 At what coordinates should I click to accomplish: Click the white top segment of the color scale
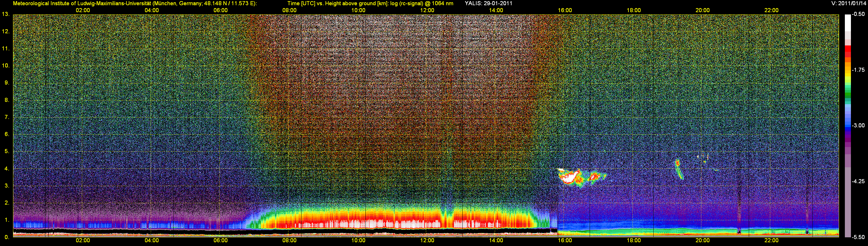click(848, 23)
